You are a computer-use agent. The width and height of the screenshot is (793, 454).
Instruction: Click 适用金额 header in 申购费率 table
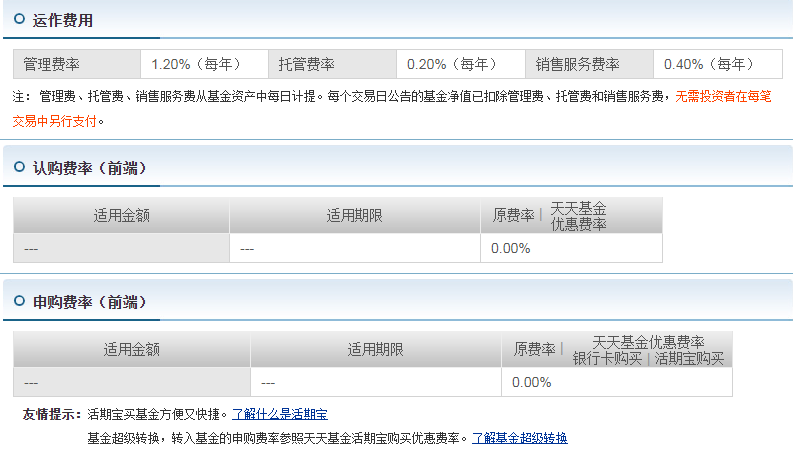[x=131, y=349]
